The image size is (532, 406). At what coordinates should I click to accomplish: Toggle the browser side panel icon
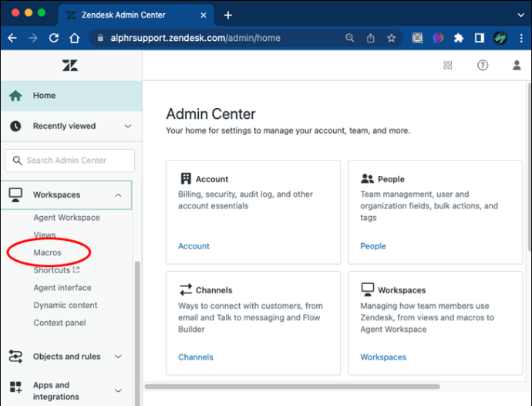(479, 38)
